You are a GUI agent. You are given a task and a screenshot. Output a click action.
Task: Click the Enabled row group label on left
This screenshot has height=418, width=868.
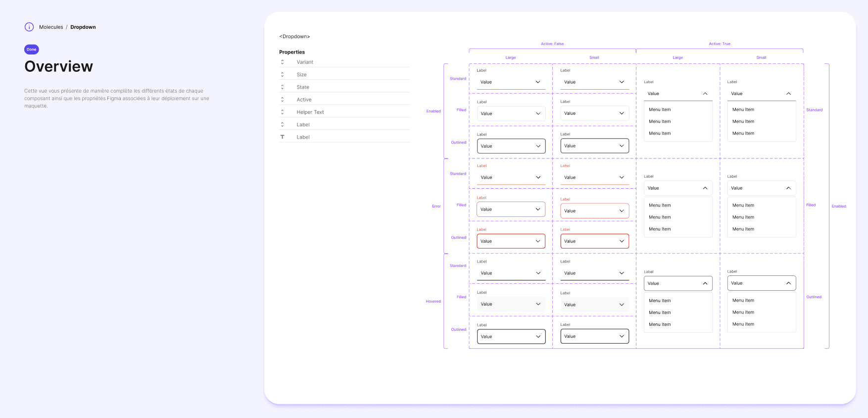pyautogui.click(x=434, y=111)
